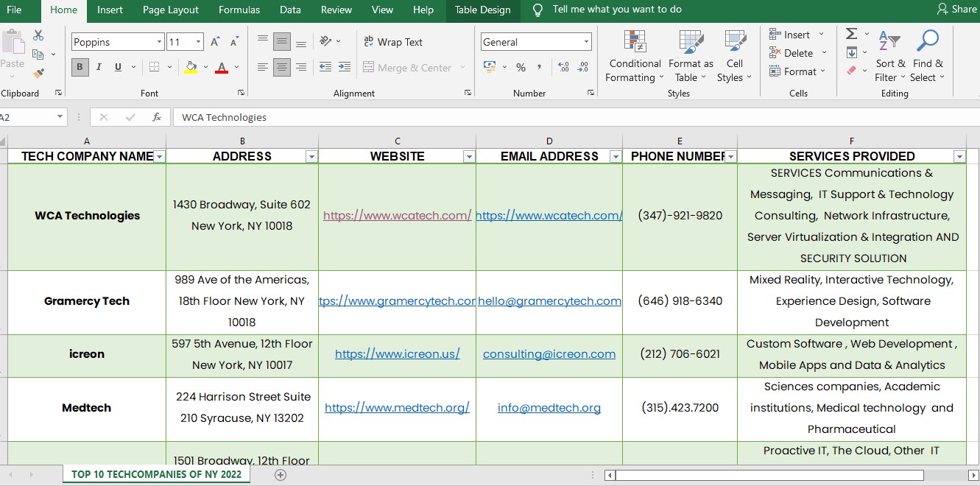Screen dimensions: 980x486
Task: Open the Data tab
Action: [x=290, y=10]
